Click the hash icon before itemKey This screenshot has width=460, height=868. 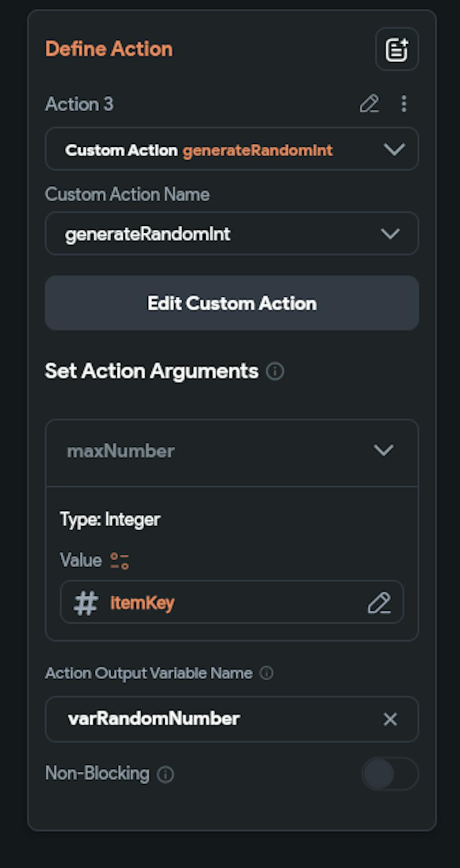point(86,603)
